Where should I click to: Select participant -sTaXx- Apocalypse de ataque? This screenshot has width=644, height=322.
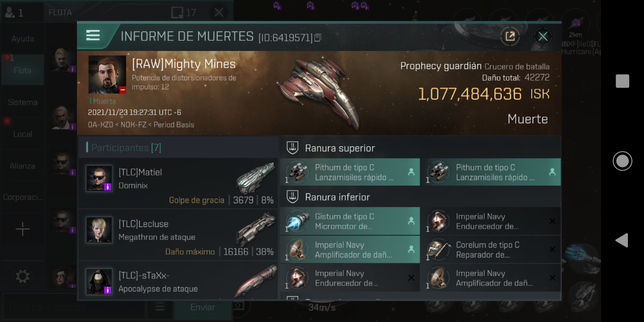pyautogui.click(x=178, y=282)
